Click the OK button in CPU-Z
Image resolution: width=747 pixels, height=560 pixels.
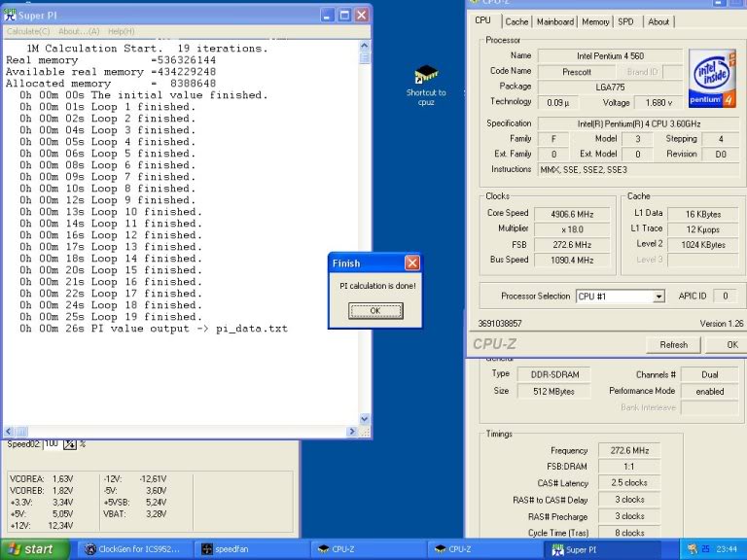729,345
